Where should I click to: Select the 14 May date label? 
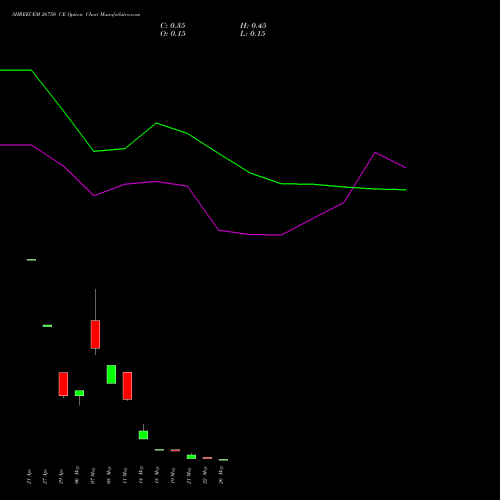[x=141, y=475]
